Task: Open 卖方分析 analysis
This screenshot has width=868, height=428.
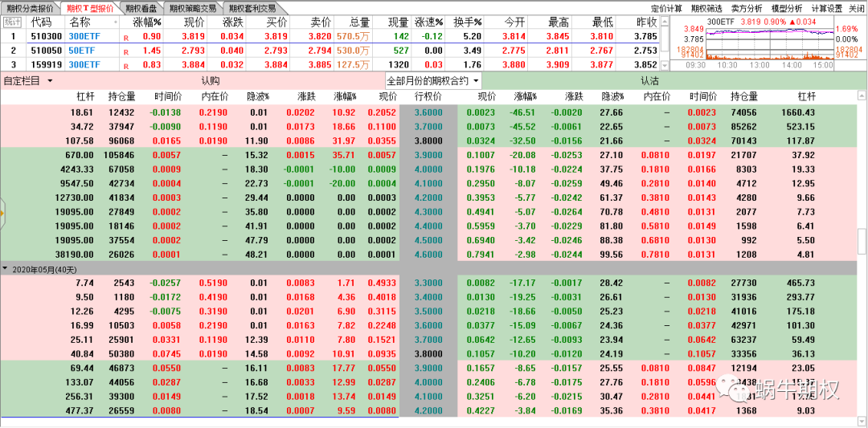Action: pyautogui.click(x=746, y=8)
